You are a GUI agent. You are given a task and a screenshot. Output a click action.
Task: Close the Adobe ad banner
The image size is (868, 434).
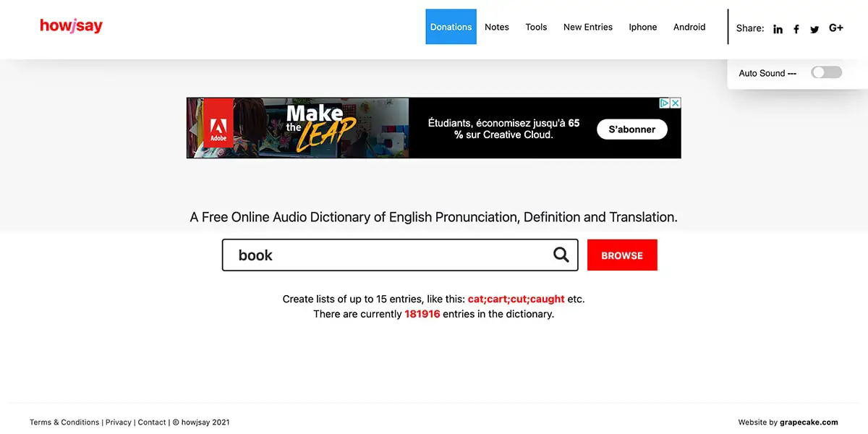(676, 103)
